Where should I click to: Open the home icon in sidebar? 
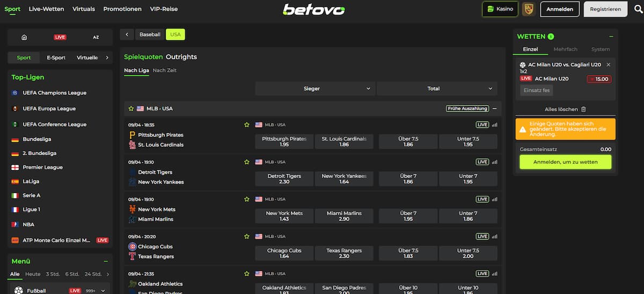click(x=24, y=37)
